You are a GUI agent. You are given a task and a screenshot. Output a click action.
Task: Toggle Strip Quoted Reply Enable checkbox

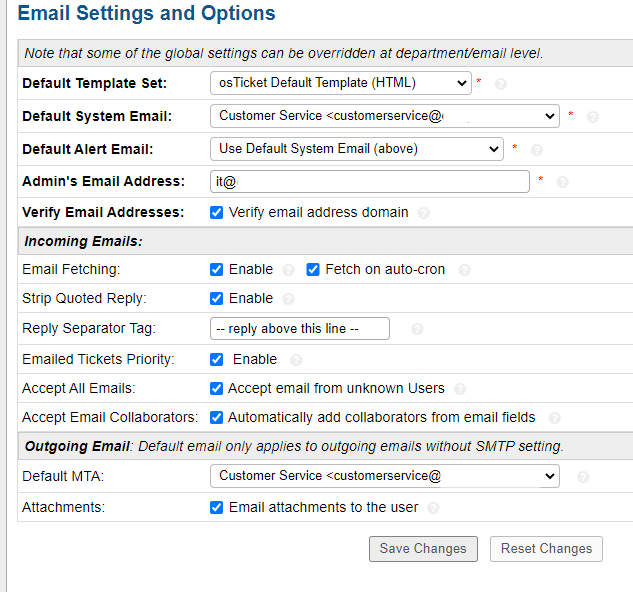(217, 298)
